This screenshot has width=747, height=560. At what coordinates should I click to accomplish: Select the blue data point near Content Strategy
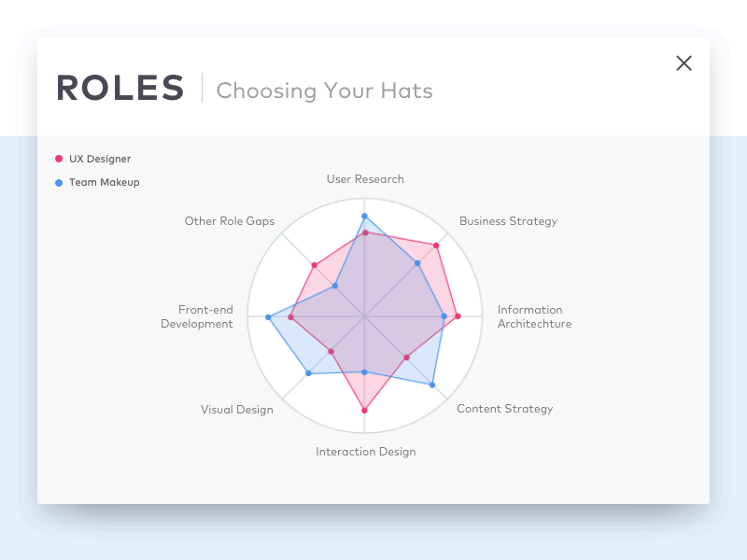tap(432, 384)
